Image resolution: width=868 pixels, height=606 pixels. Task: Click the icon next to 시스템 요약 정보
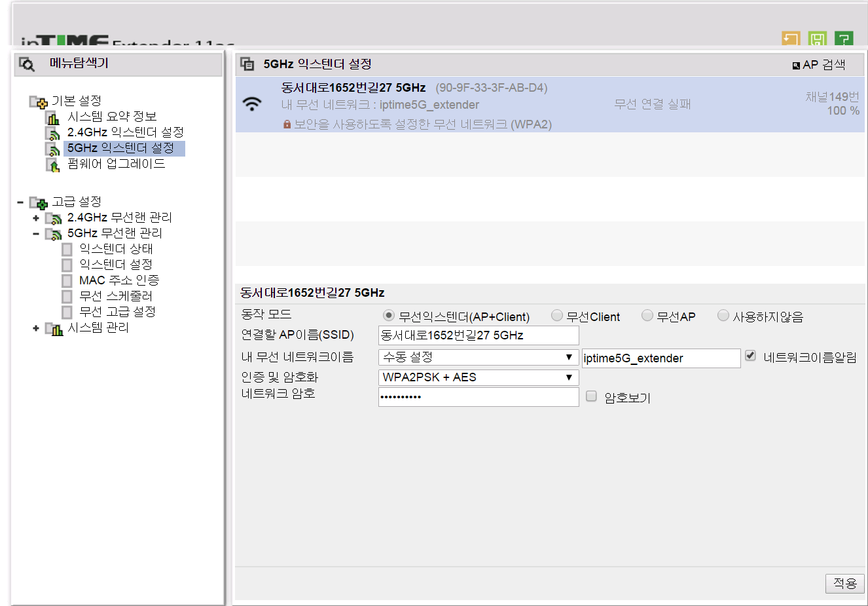[53, 117]
